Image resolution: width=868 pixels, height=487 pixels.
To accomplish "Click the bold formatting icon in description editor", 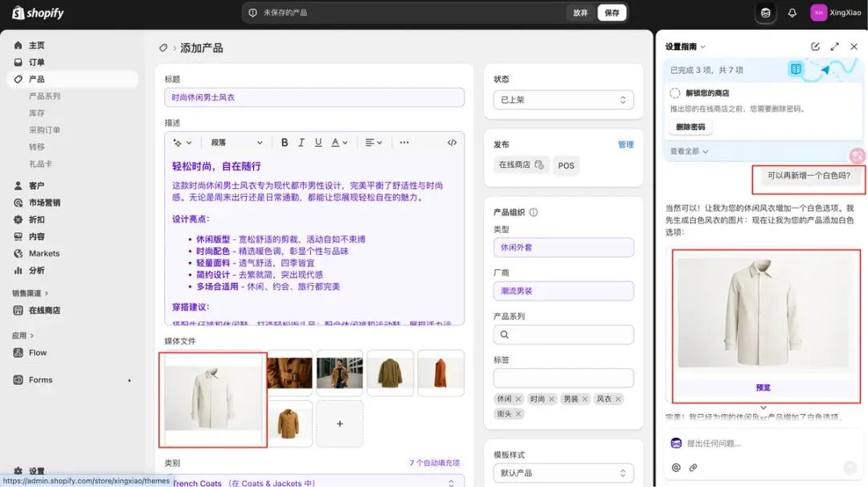I will tap(285, 142).
